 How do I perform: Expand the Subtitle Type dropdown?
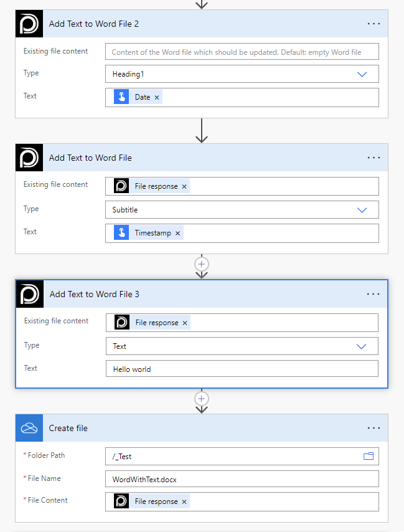point(362,210)
